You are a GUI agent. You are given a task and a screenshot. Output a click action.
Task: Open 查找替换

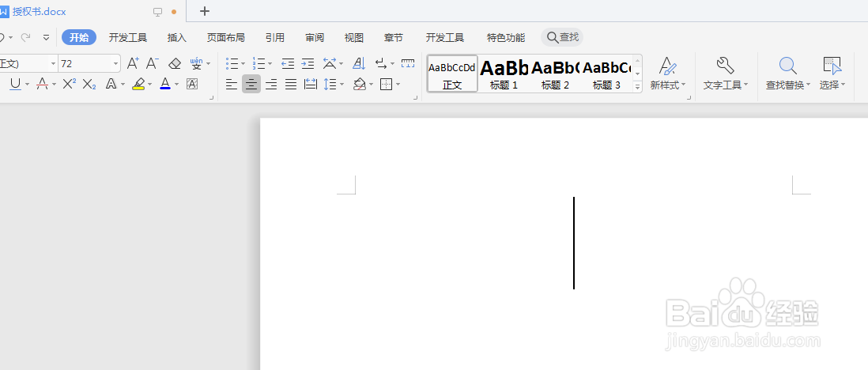pos(788,73)
